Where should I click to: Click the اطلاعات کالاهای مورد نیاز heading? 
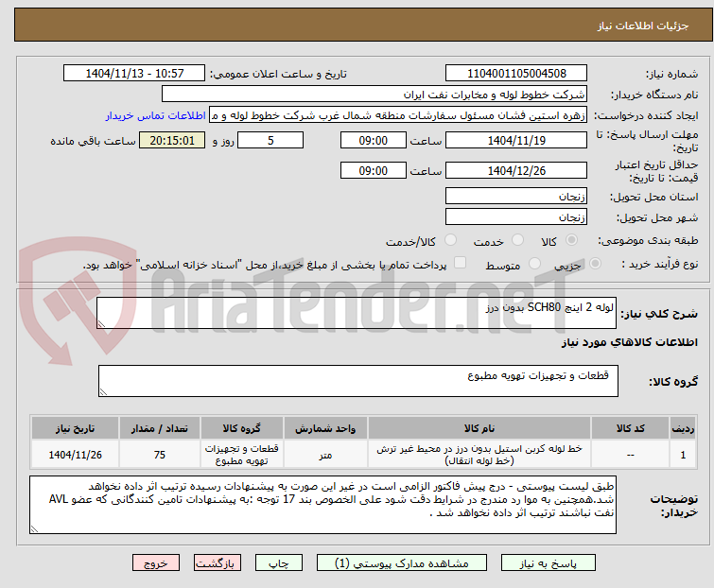(x=629, y=342)
